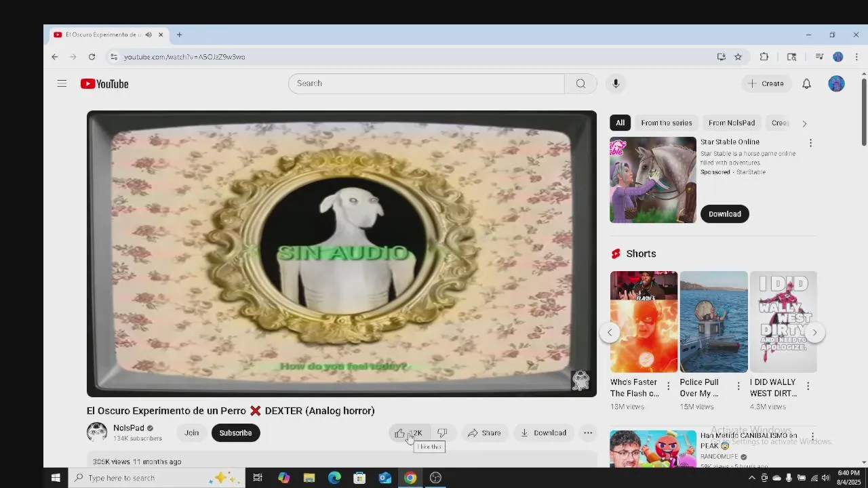Click channel watermark in video corner
868x488 pixels.
tap(580, 380)
